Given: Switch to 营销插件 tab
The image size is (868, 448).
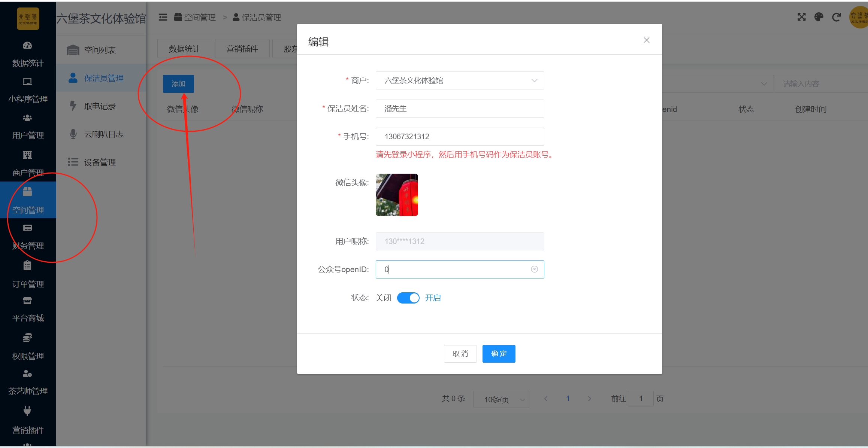Looking at the screenshot, I should [x=242, y=49].
